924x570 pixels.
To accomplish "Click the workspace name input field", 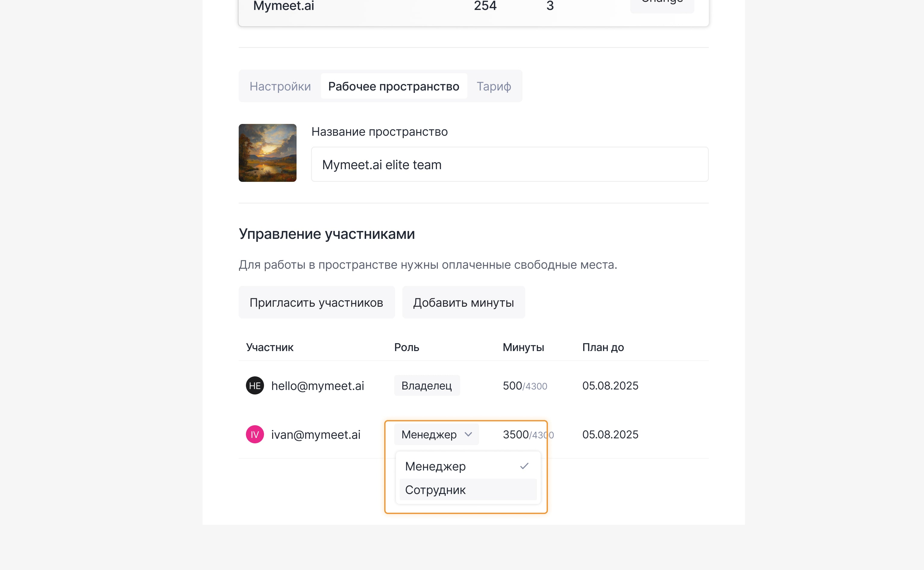I will [509, 164].
